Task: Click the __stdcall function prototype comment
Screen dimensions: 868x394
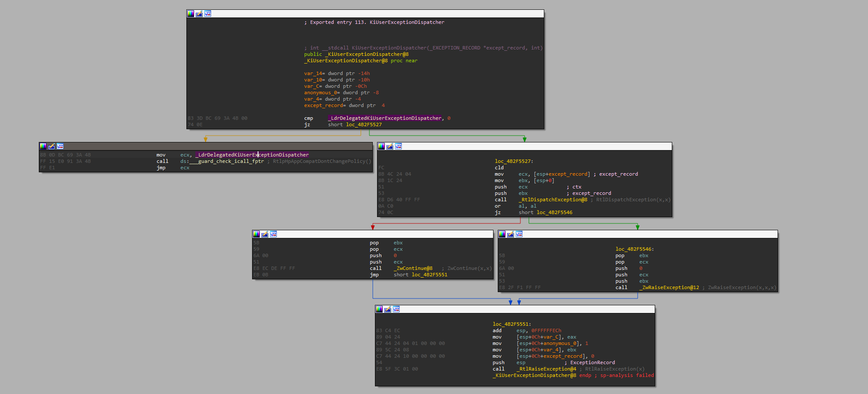Action: click(x=424, y=48)
